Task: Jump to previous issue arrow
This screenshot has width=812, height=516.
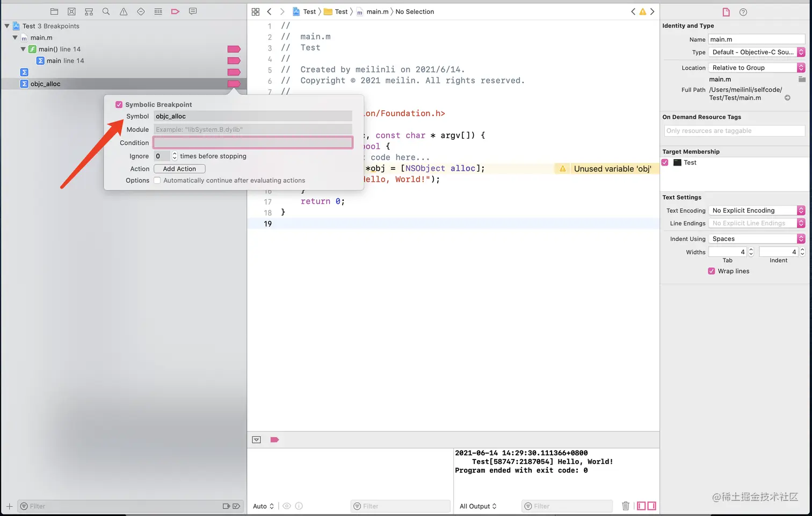Action: pos(633,11)
